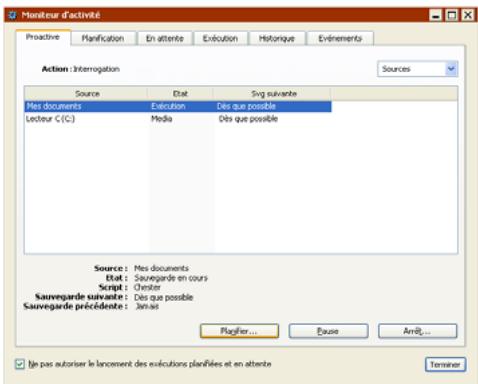Viewport: 478px width, 384px height.
Task: Select the 'Lecteur C (C:)' source row
Action: point(178,119)
